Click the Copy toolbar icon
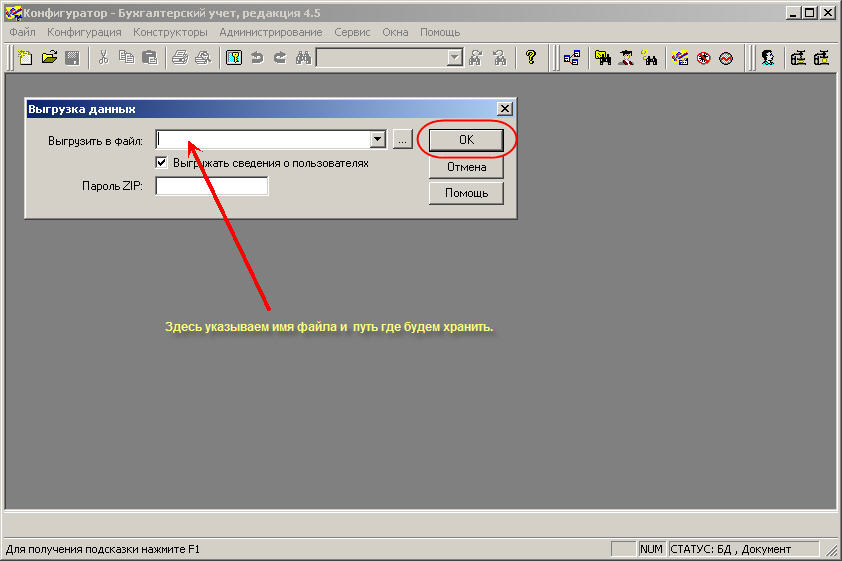 tap(126, 57)
